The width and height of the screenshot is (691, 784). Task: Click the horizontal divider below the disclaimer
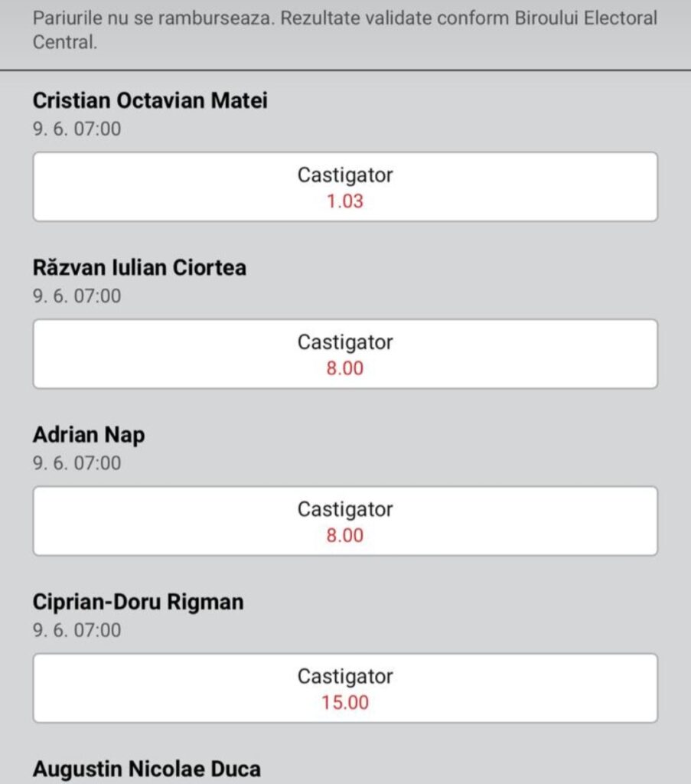point(344,70)
